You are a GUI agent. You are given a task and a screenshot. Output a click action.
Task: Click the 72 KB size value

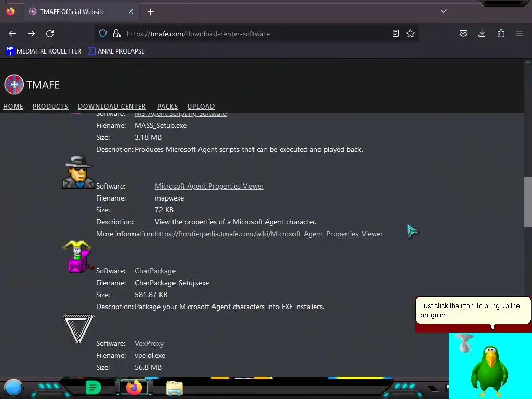click(x=164, y=210)
